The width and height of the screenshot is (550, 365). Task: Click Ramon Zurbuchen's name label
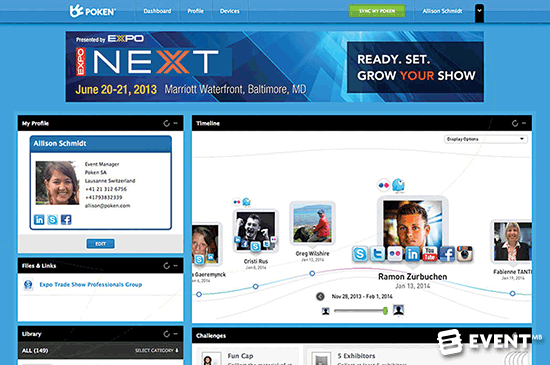click(412, 277)
